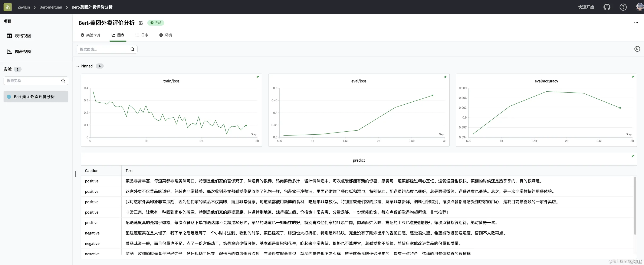Collapse the Pinned section
644x265 pixels.
78,66
